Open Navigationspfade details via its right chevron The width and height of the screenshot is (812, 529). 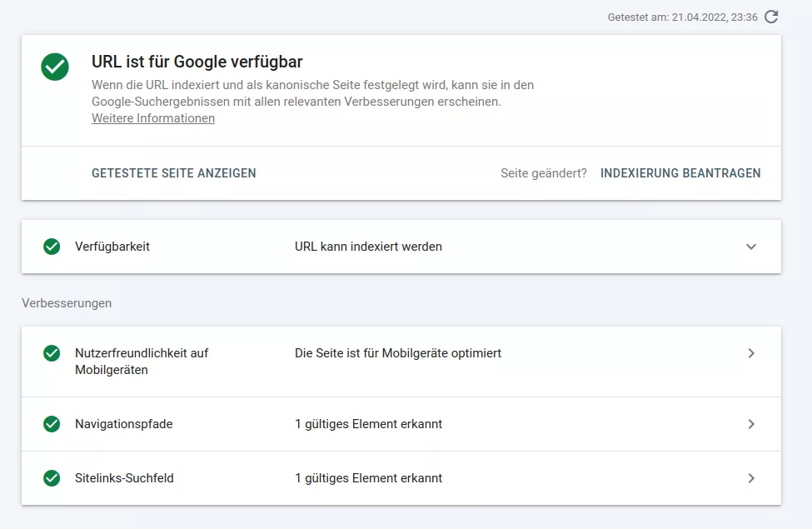click(751, 424)
